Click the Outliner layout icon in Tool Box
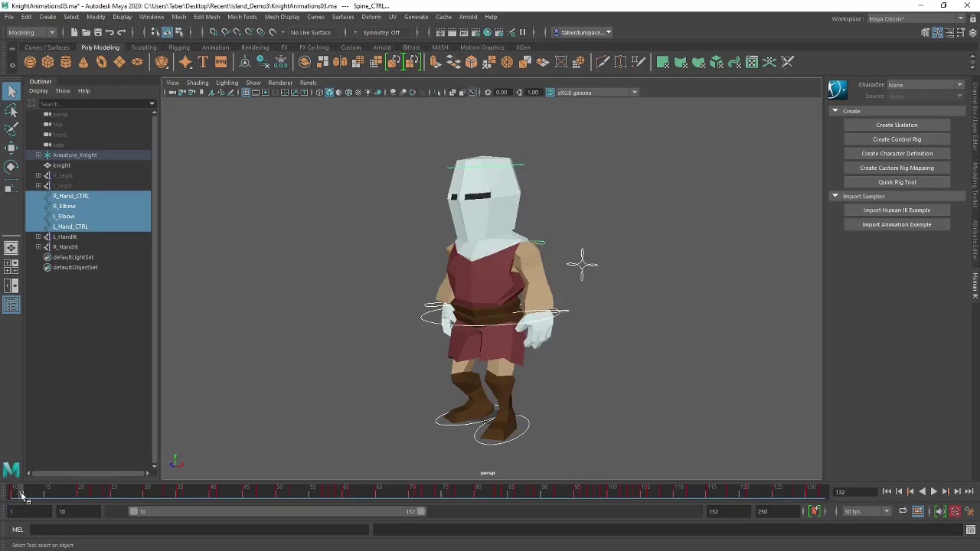Viewport: 980px width, 551px height. click(11, 305)
